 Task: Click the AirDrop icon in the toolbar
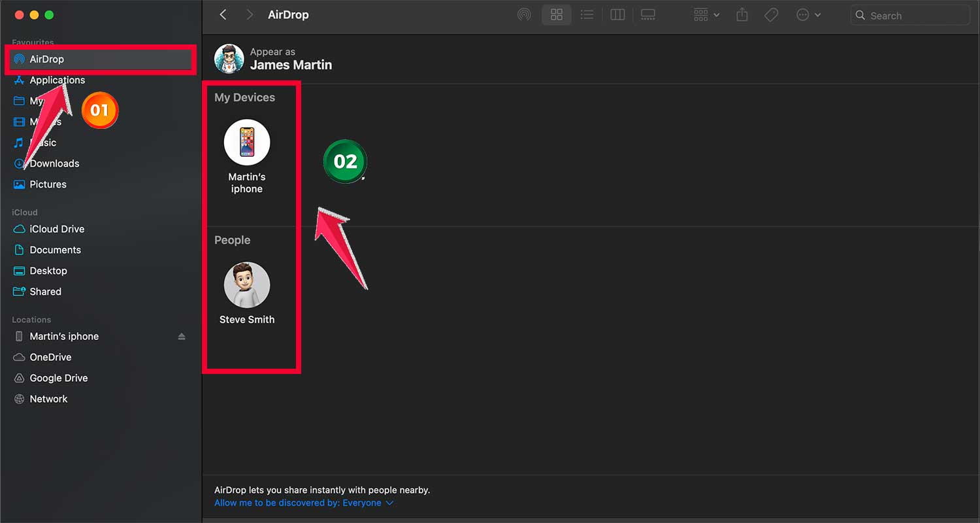point(524,15)
